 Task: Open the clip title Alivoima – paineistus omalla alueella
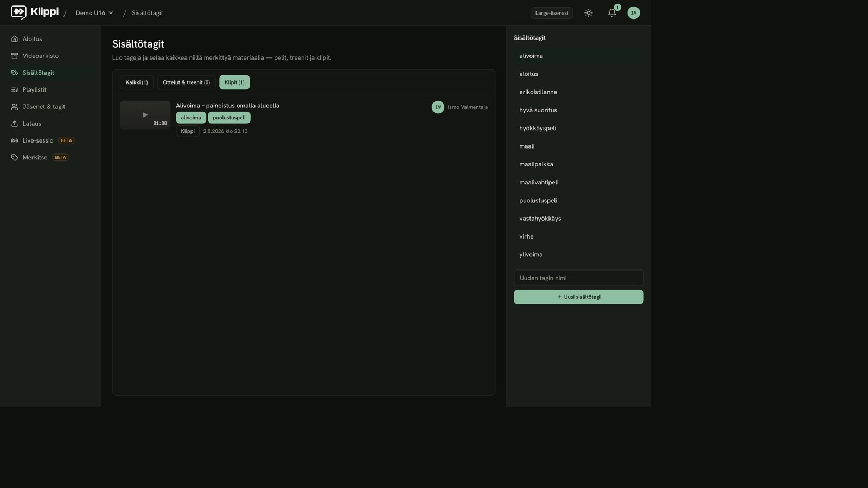point(227,106)
